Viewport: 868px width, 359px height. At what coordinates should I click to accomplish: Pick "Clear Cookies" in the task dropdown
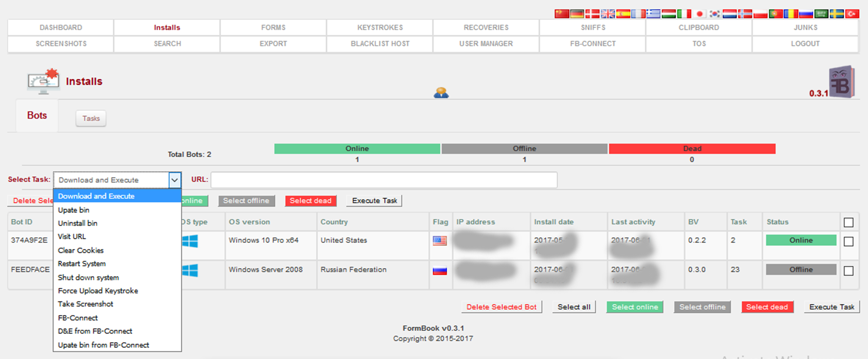pyautogui.click(x=117, y=250)
